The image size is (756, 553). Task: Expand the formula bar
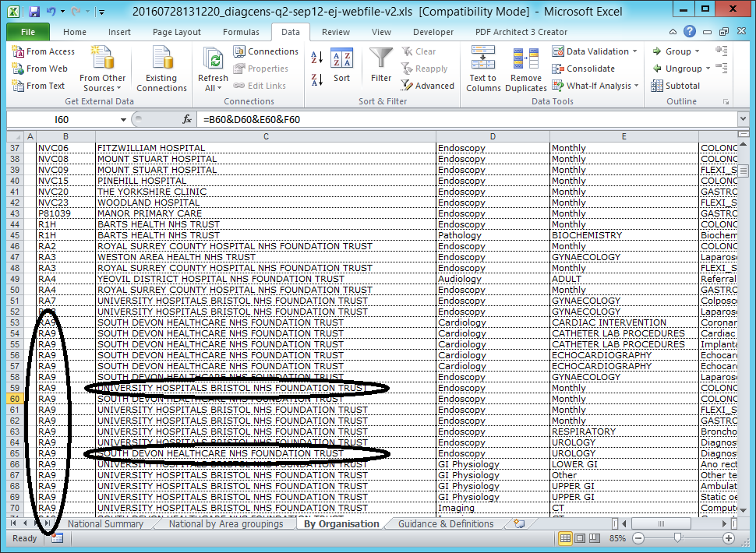coord(743,119)
